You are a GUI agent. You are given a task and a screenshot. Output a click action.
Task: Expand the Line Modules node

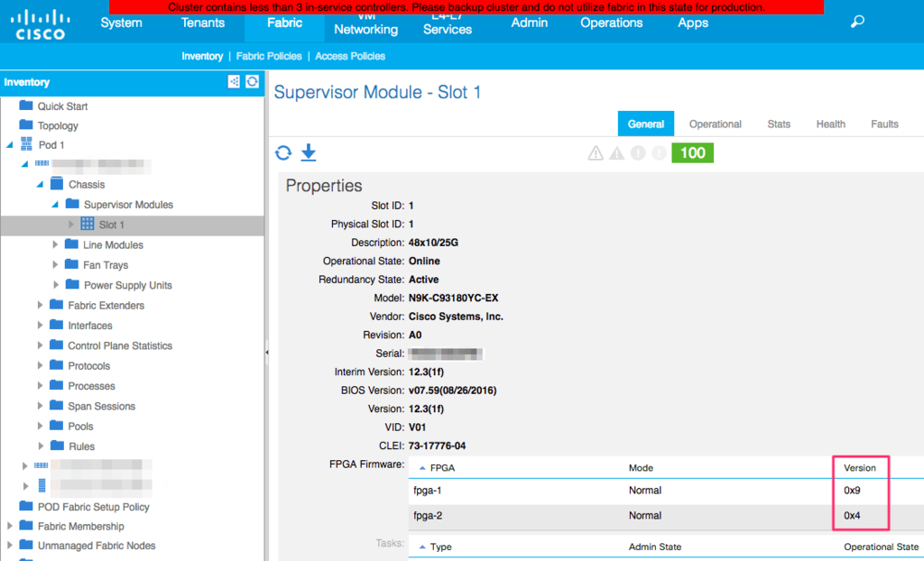pyautogui.click(x=55, y=244)
